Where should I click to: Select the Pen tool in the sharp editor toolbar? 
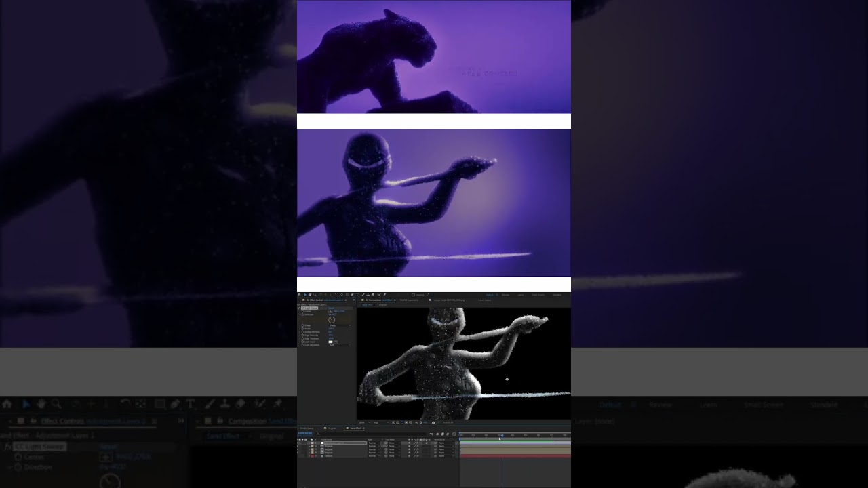[352, 295]
